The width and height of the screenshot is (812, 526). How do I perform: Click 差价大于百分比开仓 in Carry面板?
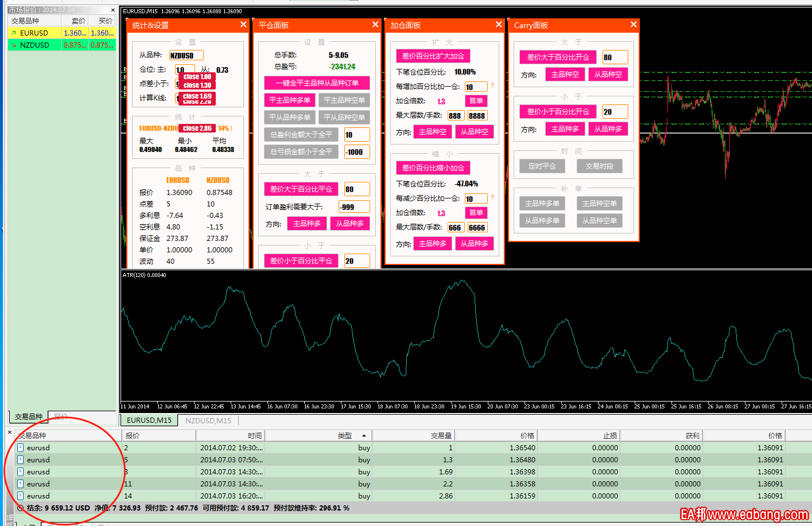558,57
